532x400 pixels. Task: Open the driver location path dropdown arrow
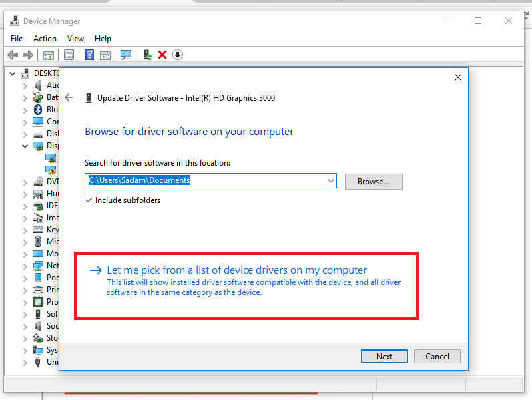click(331, 181)
